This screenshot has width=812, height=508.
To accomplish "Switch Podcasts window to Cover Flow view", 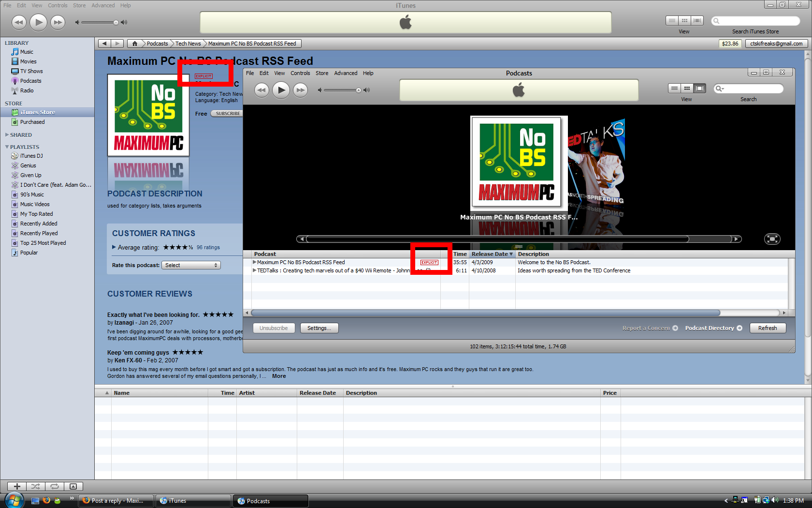I will click(x=699, y=88).
